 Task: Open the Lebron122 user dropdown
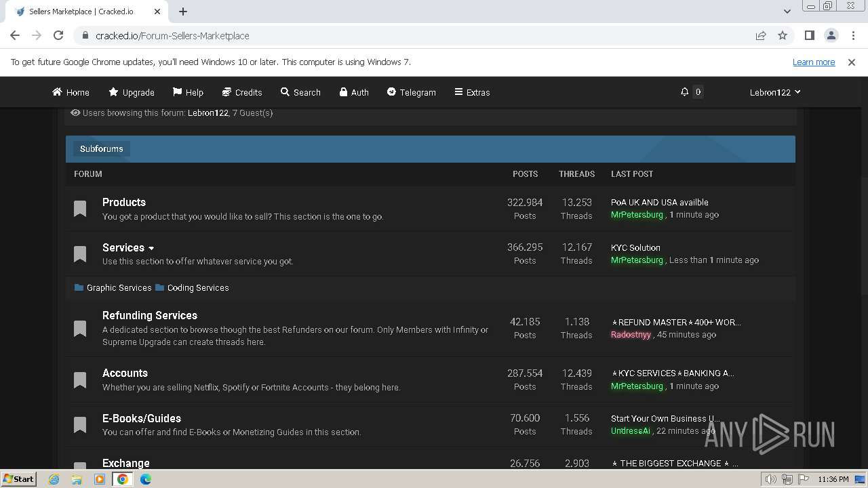click(775, 92)
